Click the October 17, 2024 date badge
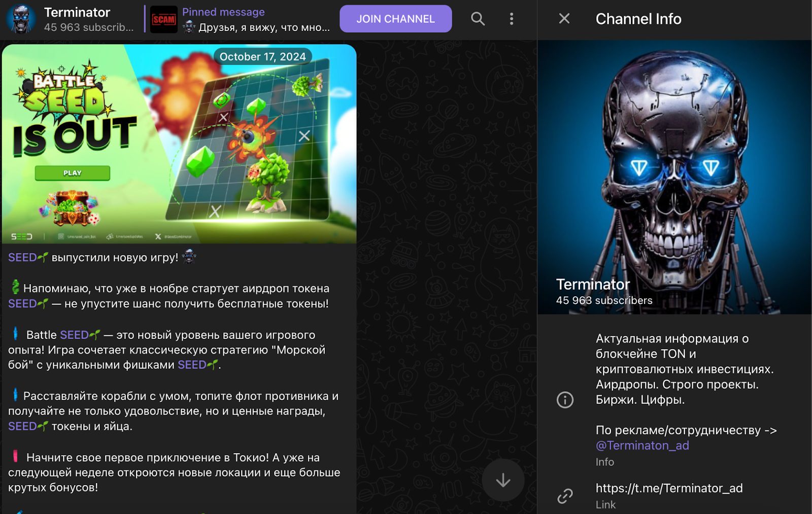 262,56
